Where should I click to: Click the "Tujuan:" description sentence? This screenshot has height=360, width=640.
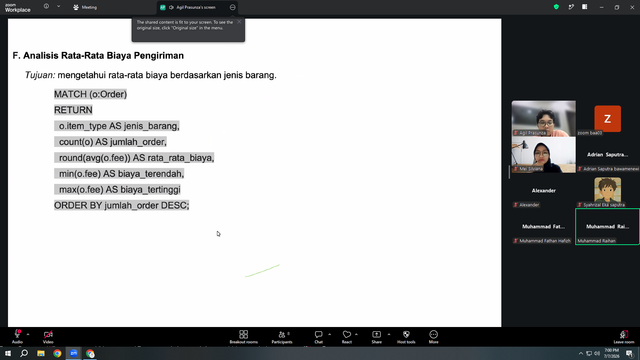click(151, 75)
